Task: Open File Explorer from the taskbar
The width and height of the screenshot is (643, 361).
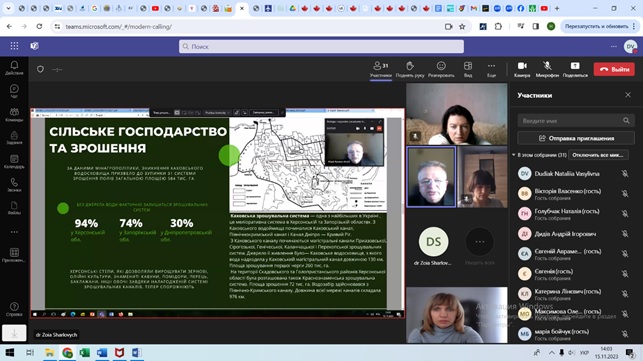Action: click(50, 352)
